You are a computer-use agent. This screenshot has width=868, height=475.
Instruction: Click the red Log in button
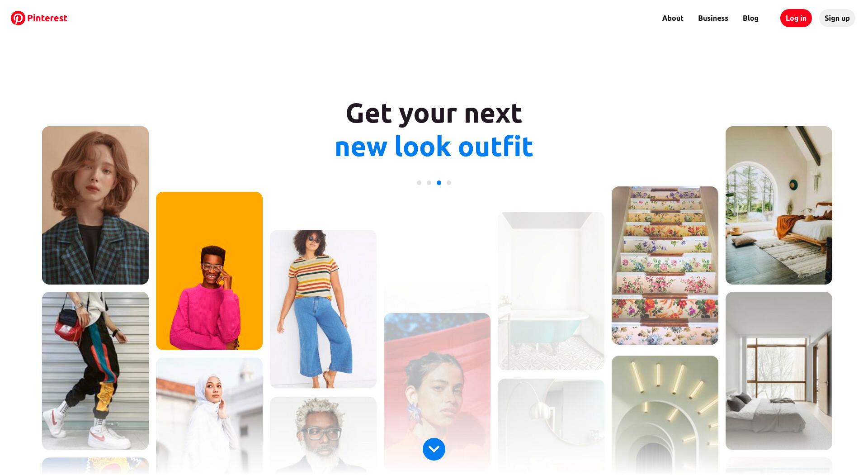[796, 18]
